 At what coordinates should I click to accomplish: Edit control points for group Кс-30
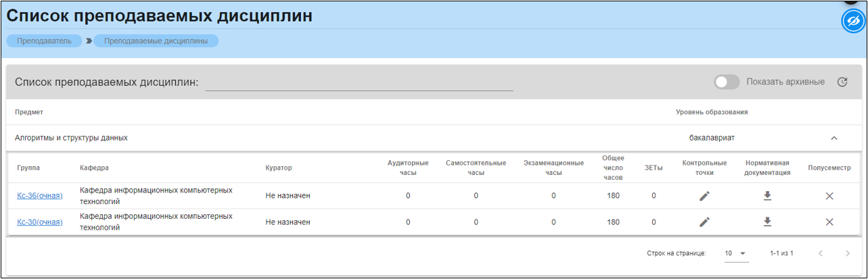coord(704,222)
